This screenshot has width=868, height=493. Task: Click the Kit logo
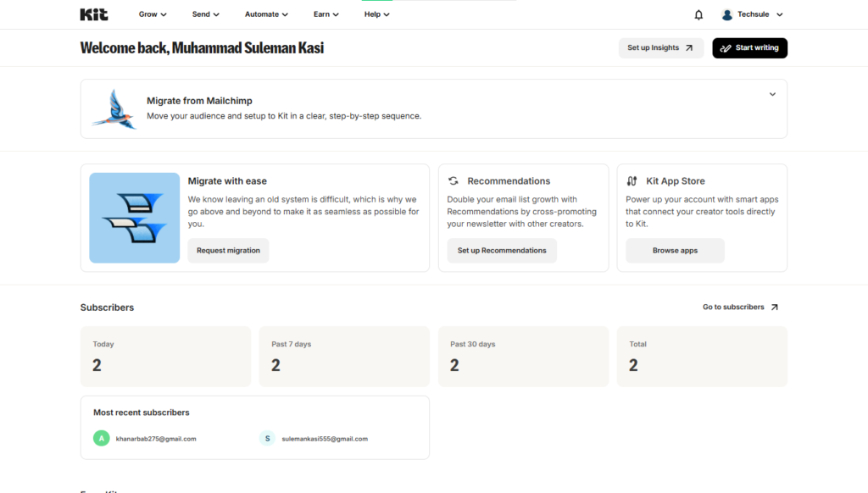(x=93, y=14)
